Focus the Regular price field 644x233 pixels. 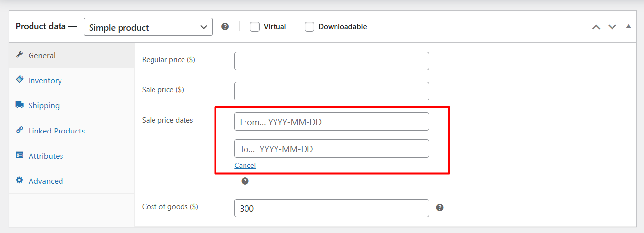(x=332, y=61)
